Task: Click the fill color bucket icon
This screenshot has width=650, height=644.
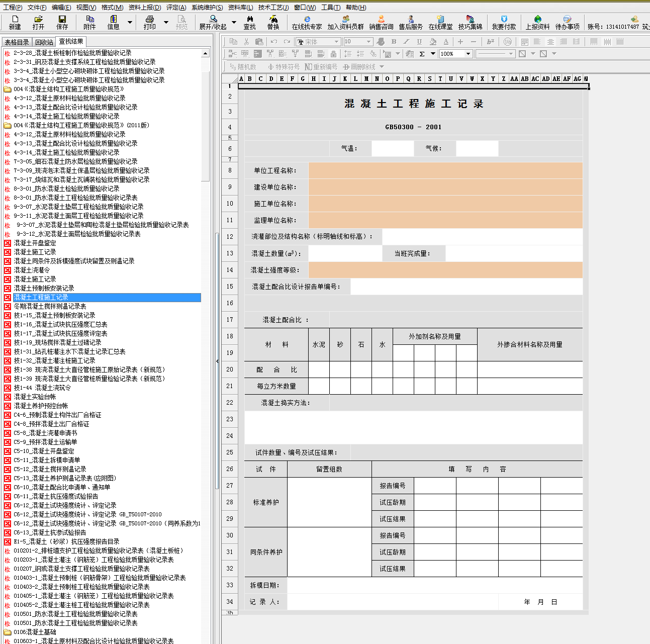Action: (433, 42)
